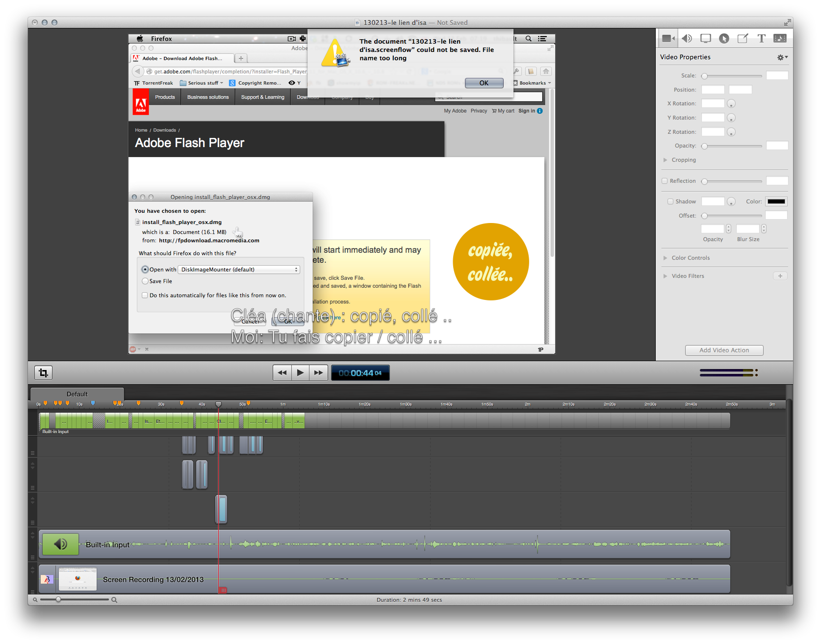Click the zoom-in magnifier under timeline
This screenshot has height=644, width=821.
(114, 600)
